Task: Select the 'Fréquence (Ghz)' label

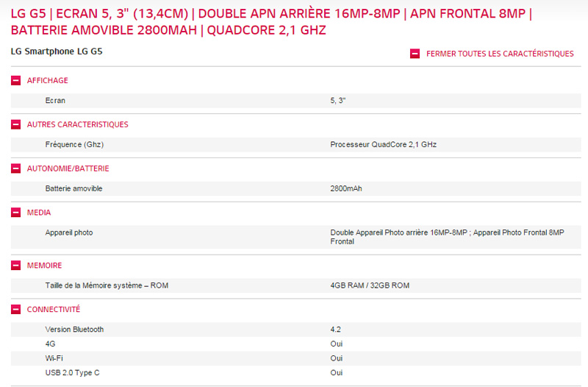Action: pos(74,144)
